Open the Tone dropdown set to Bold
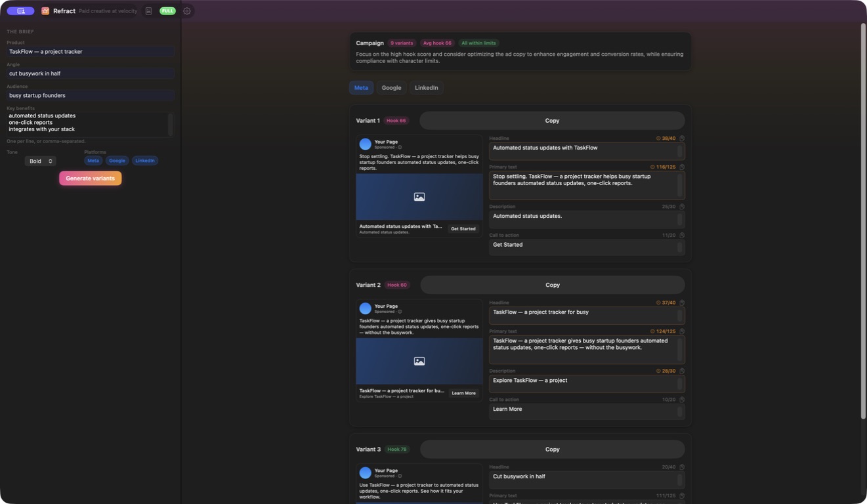 point(41,161)
